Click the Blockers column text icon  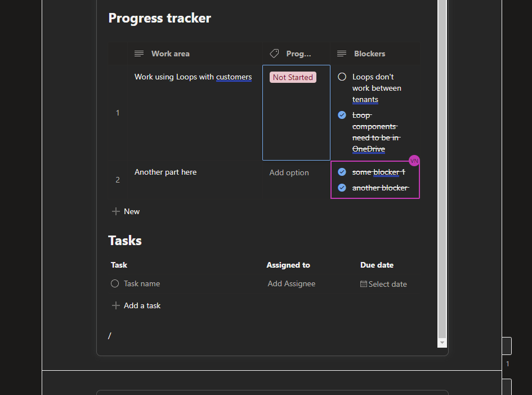pos(341,54)
